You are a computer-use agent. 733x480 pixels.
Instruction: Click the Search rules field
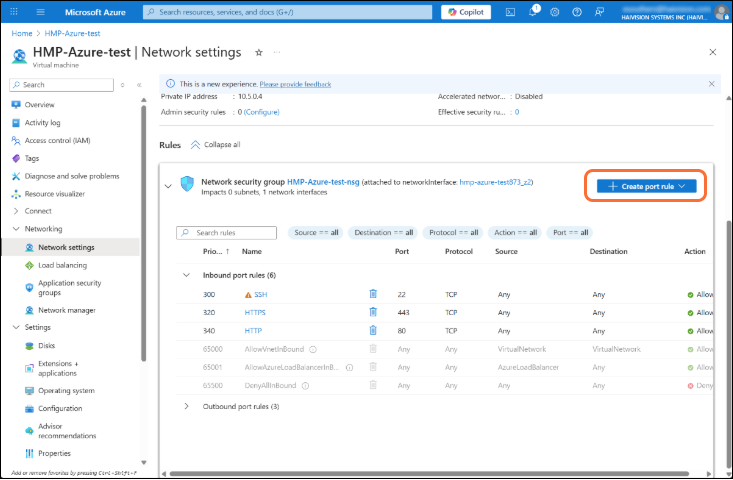click(228, 232)
